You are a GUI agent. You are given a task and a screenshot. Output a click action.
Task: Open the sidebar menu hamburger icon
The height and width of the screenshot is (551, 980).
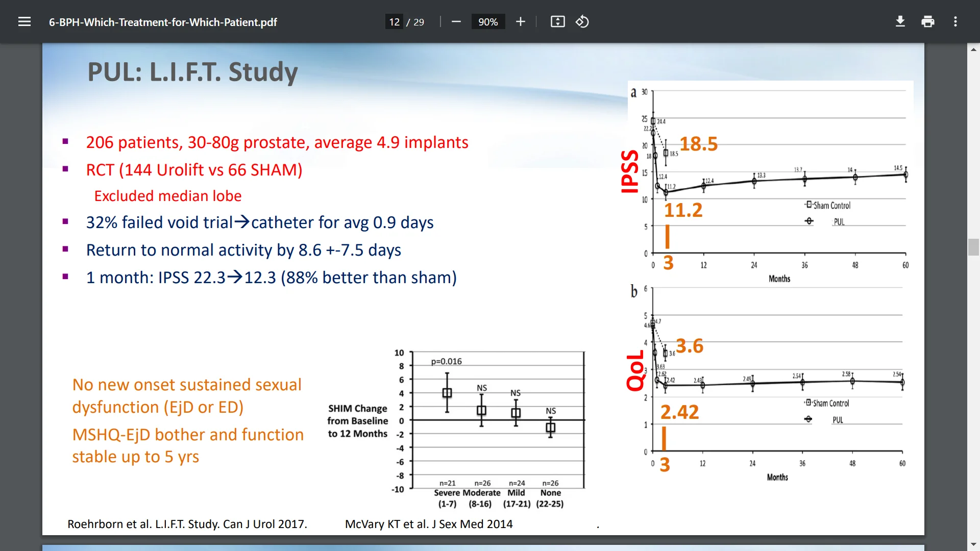tap(24, 22)
